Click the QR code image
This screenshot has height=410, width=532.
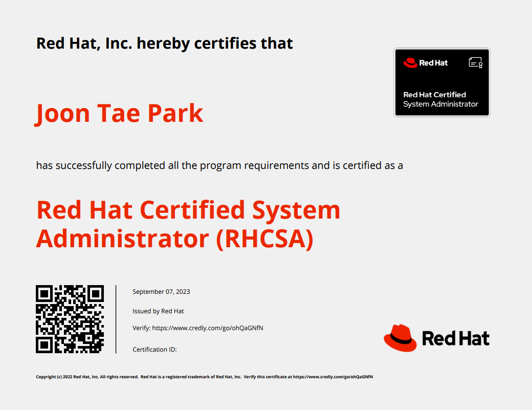(70, 319)
